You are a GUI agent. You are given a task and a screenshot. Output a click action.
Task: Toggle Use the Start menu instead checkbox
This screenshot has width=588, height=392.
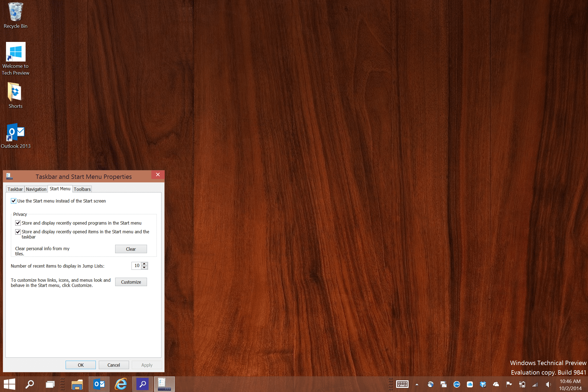[x=14, y=201]
